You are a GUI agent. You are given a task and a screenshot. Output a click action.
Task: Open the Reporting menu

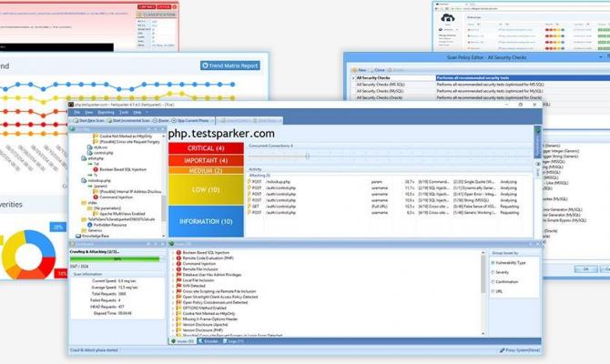(x=106, y=113)
